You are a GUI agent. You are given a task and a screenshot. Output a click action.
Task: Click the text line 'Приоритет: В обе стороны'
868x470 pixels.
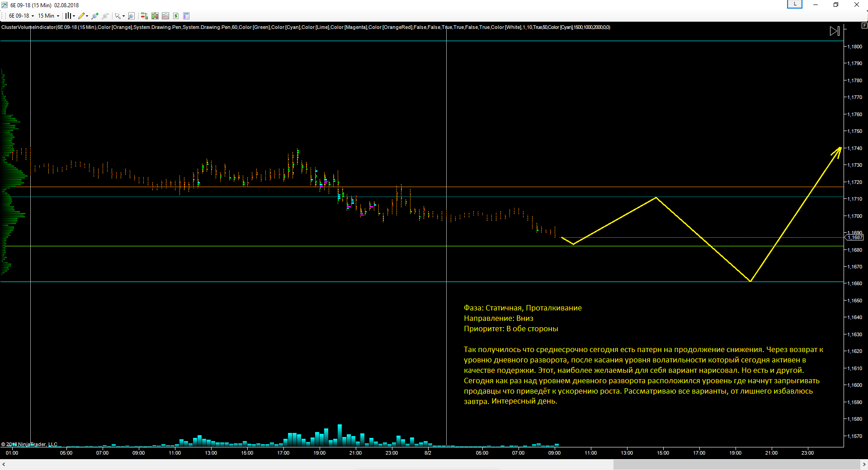pyautogui.click(x=511, y=329)
